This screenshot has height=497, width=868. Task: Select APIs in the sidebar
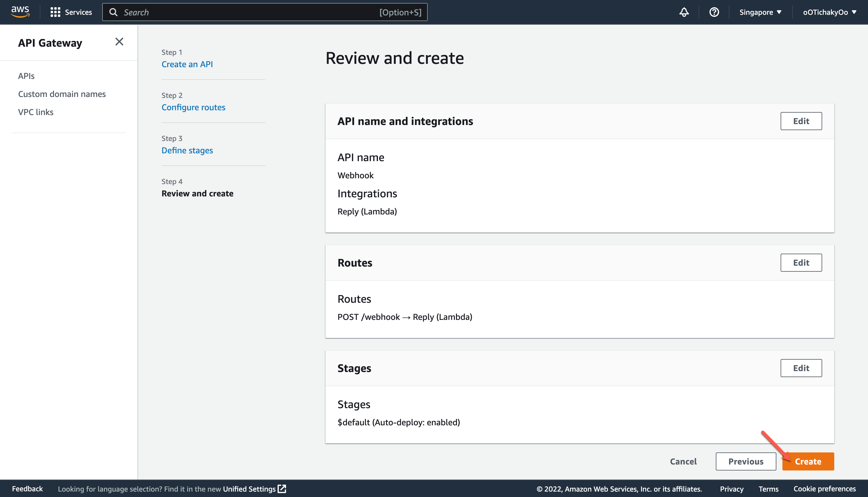(x=26, y=76)
